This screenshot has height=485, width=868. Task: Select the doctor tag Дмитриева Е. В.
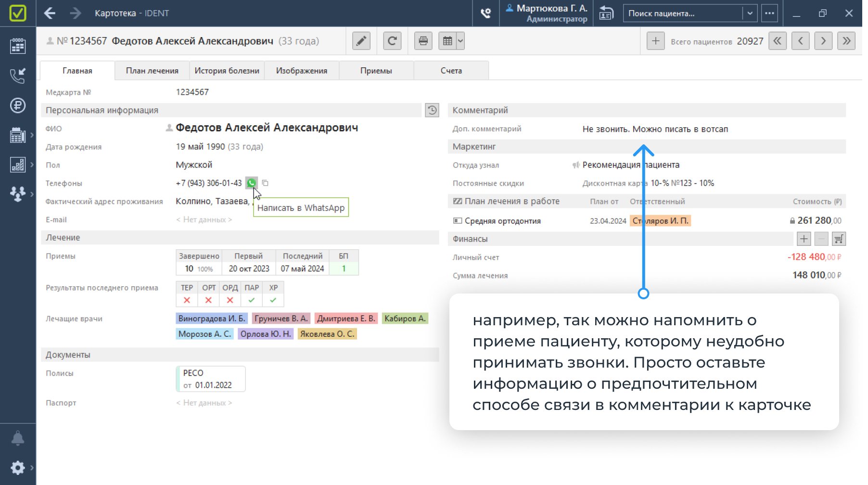click(x=346, y=319)
